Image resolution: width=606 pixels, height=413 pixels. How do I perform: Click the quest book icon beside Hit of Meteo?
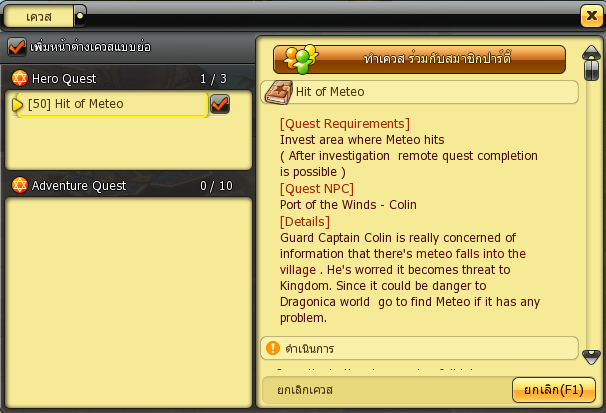point(278,92)
